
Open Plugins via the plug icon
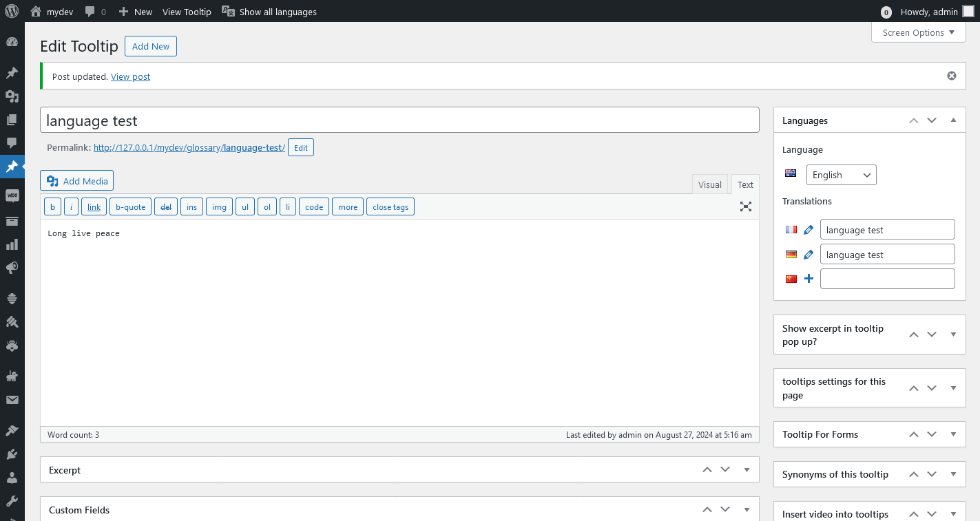(12, 454)
